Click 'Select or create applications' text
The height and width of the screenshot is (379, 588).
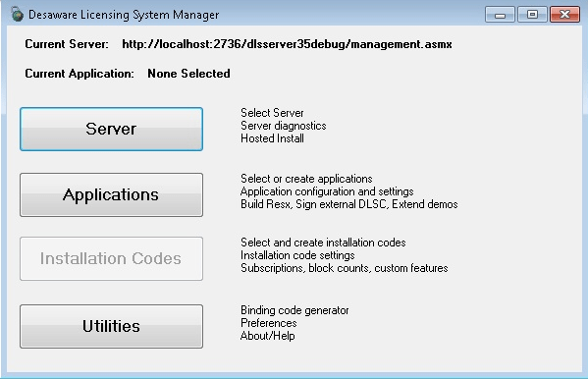(306, 179)
